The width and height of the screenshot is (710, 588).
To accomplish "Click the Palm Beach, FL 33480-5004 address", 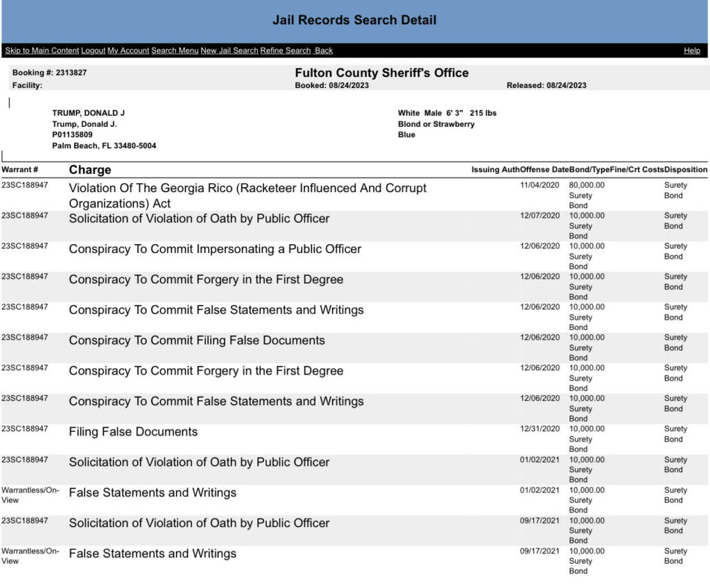I will click(x=104, y=146).
